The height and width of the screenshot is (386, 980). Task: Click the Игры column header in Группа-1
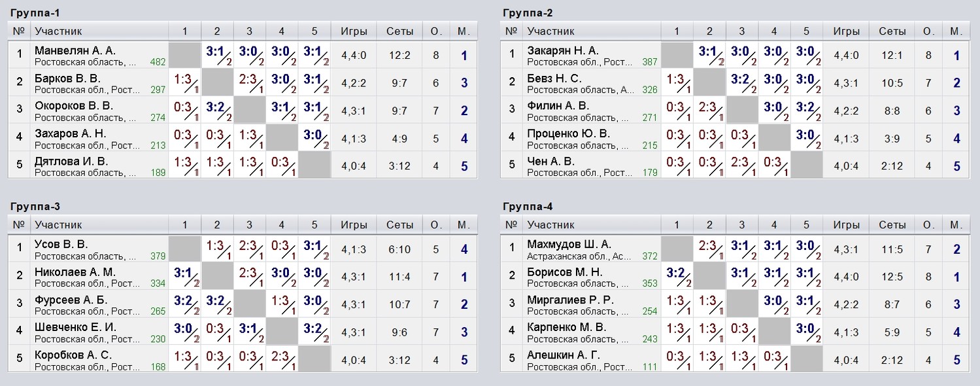(x=354, y=31)
